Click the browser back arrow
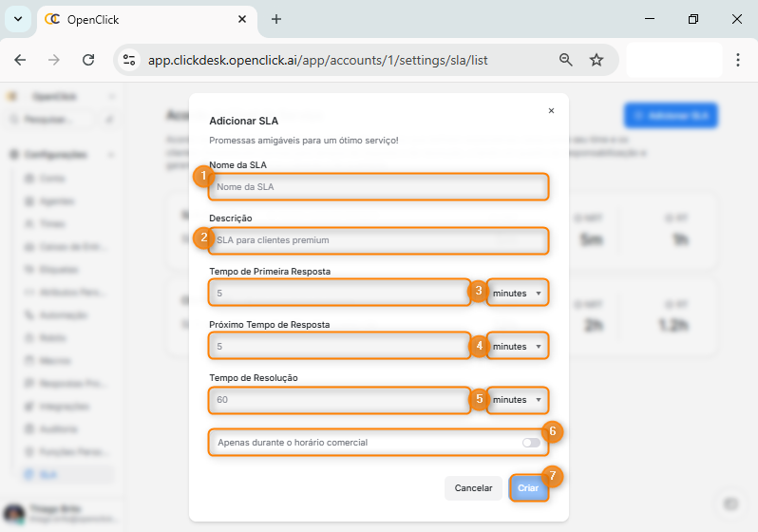The image size is (758, 532). (x=20, y=60)
